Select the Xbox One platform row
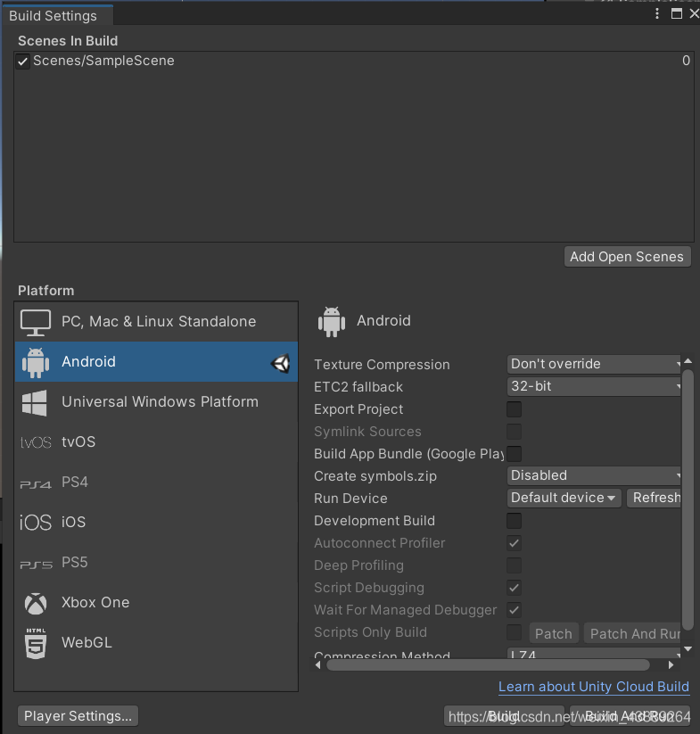This screenshot has height=734, width=700. [156, 603]
